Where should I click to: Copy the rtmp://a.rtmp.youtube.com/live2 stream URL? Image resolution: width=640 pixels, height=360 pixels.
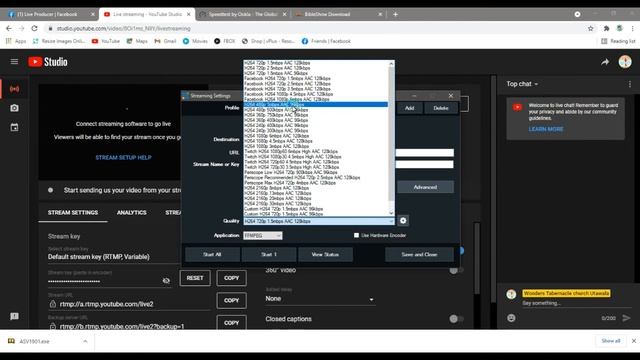[x=231, y=300]
